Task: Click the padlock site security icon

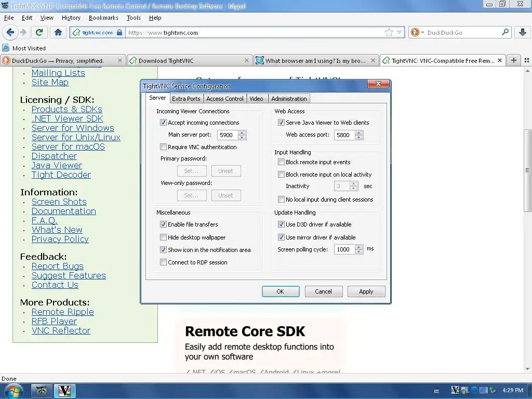Action: 119,33
